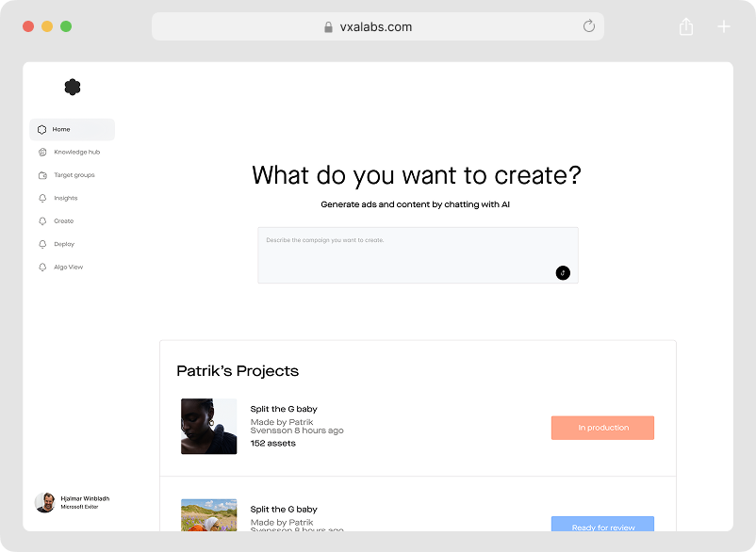The width and height of the screenshot is (756, 552).
Task: Open the Deploy page
Action: click(64, 244)
